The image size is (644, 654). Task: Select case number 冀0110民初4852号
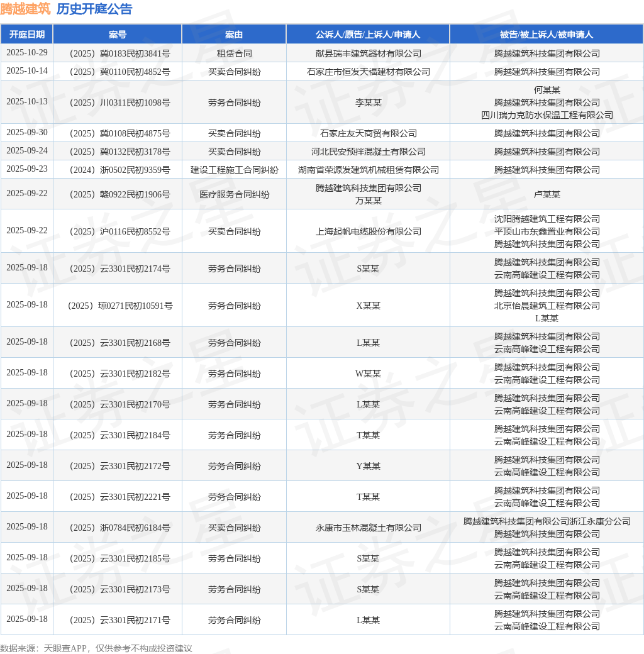coord(119,72)
